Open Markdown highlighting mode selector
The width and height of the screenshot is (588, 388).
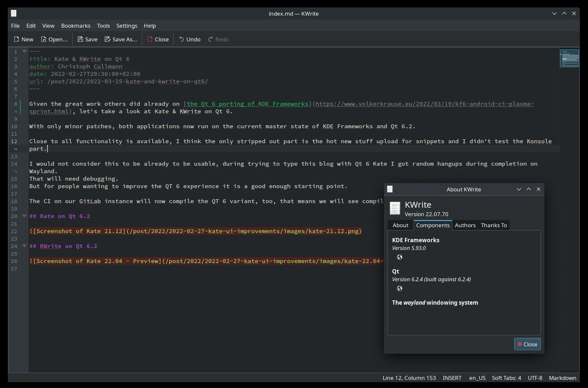563,378
